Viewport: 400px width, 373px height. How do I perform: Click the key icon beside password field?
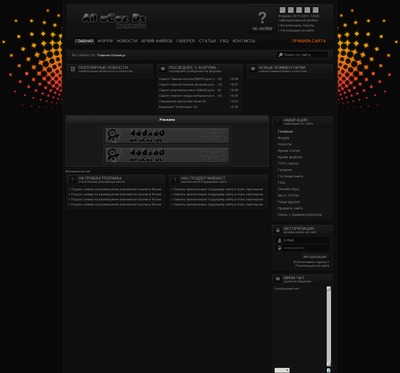click(x=279, y=248)
